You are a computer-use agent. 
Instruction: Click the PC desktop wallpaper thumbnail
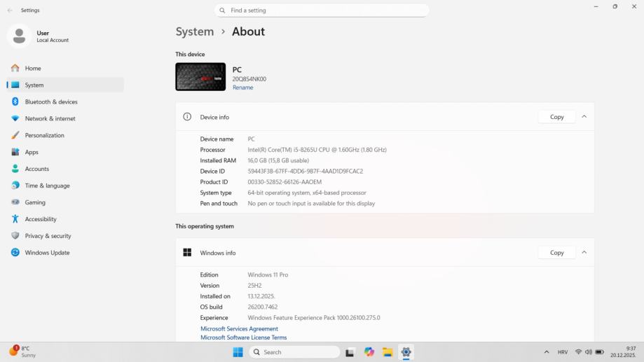pyautogui.click(x=200, y=77)
